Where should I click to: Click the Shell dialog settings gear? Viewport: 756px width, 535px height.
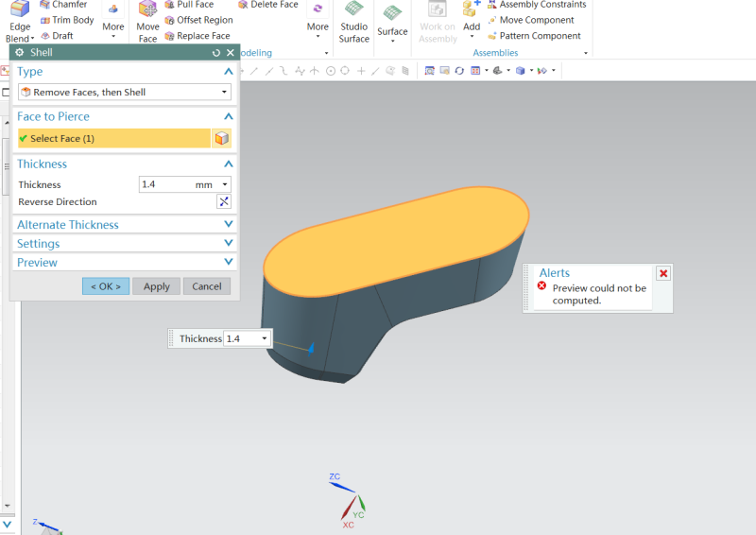coord(19,53)
